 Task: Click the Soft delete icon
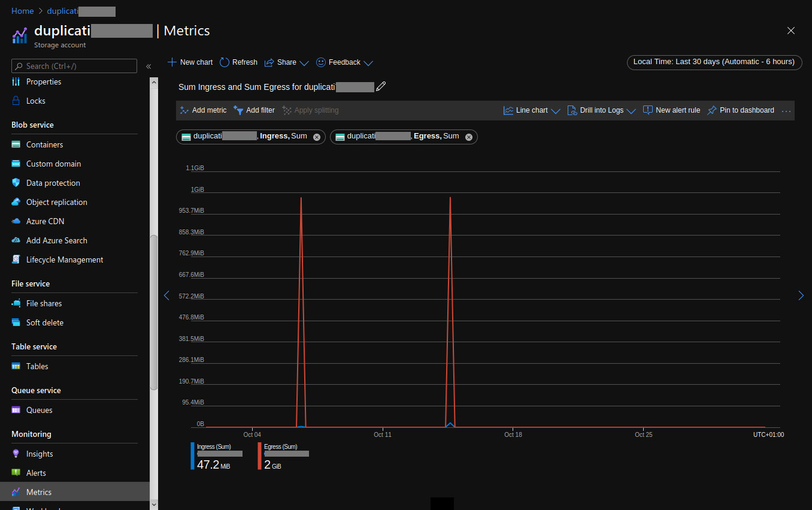pyautogui.click(x=16, y=322)
